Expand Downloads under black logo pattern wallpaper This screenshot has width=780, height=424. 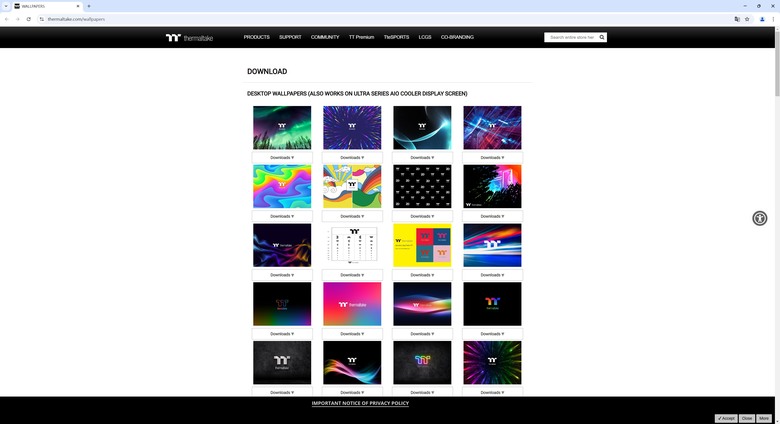tap(422, 216)
